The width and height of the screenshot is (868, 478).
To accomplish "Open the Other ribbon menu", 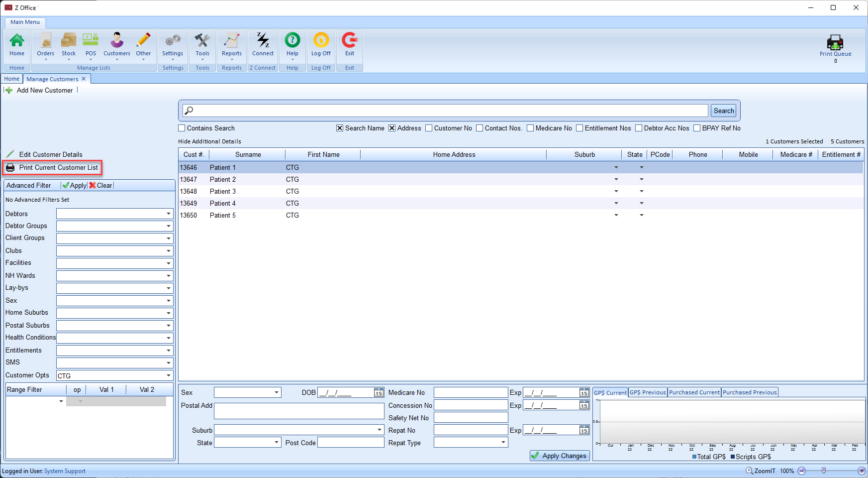I will click(x=143, y=41).
